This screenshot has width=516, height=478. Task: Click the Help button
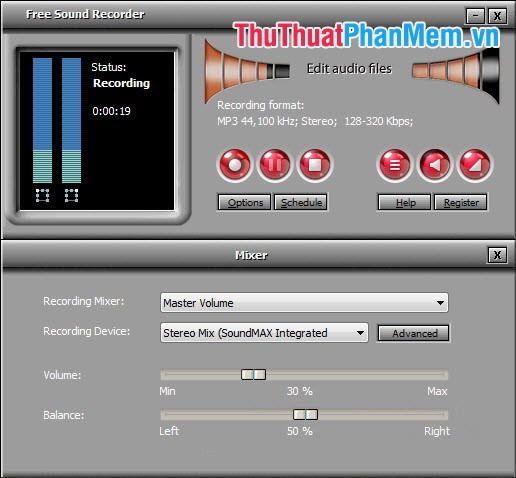click(404, 202)
